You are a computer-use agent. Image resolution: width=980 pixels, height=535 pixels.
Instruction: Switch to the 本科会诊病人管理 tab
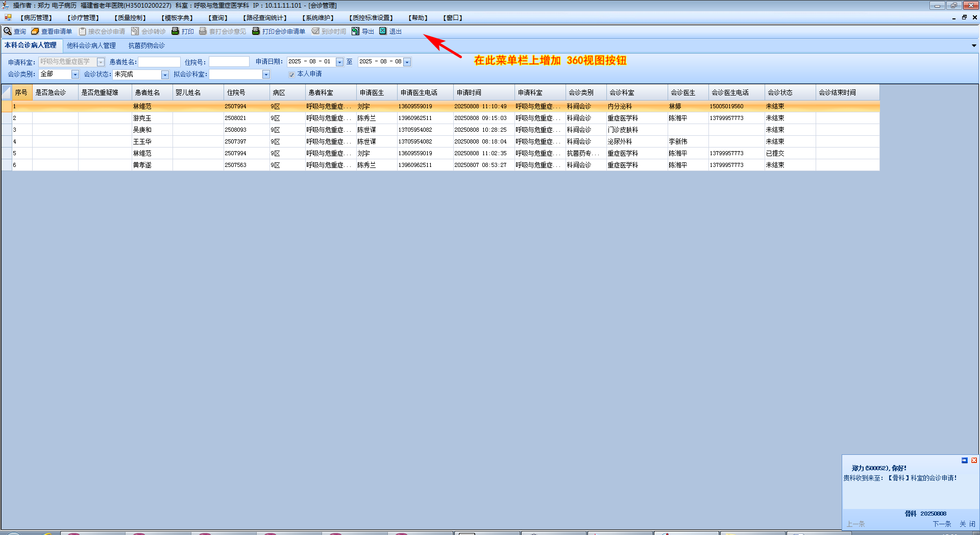point(31,45)
